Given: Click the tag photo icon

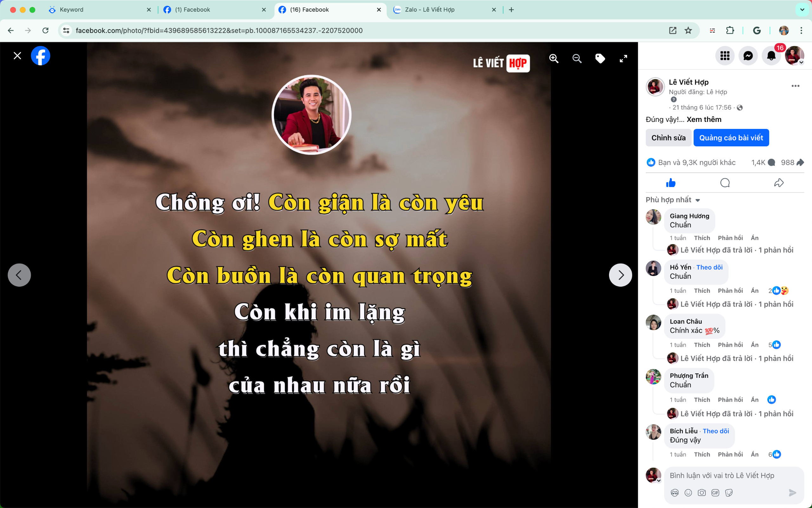Looking at the screenshot, I should (600, 59).
